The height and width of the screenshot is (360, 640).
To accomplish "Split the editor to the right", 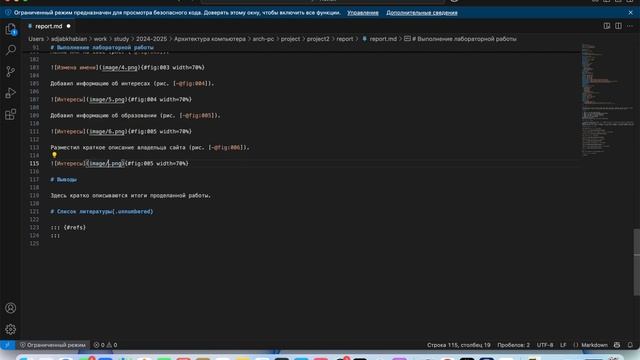I will click(x=618, y=26).
